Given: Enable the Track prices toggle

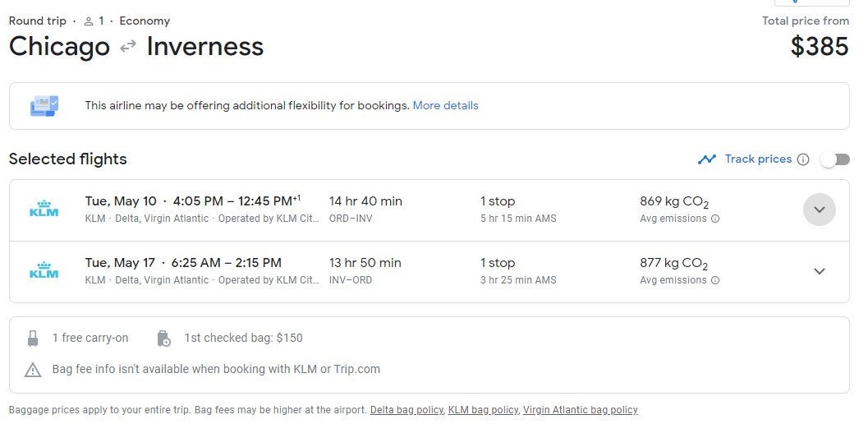Looking at the screenshot, I should point(834,159).
